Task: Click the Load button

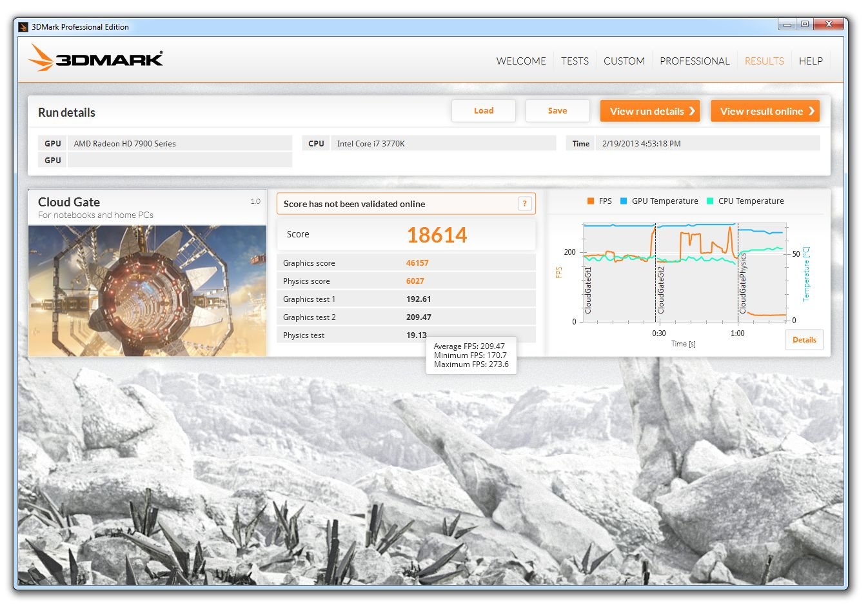Action: tap(484, 111)
